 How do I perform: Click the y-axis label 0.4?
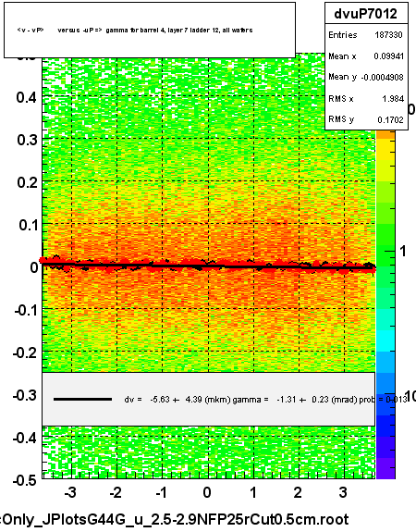pyautogui.click(x=27, y=97)
